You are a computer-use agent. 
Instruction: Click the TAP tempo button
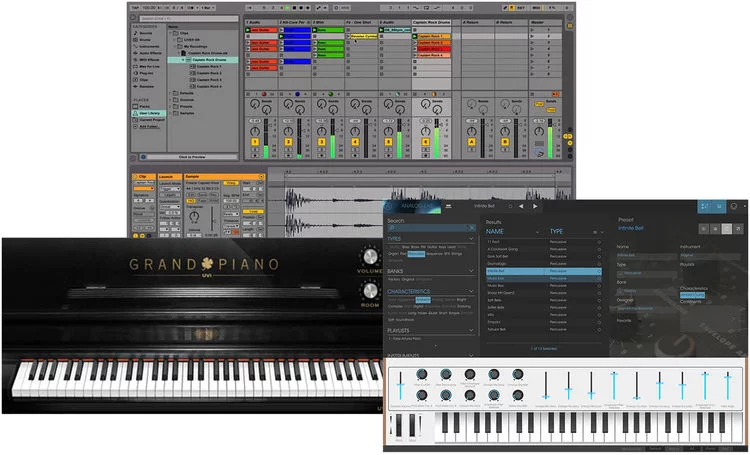(135, 8)
